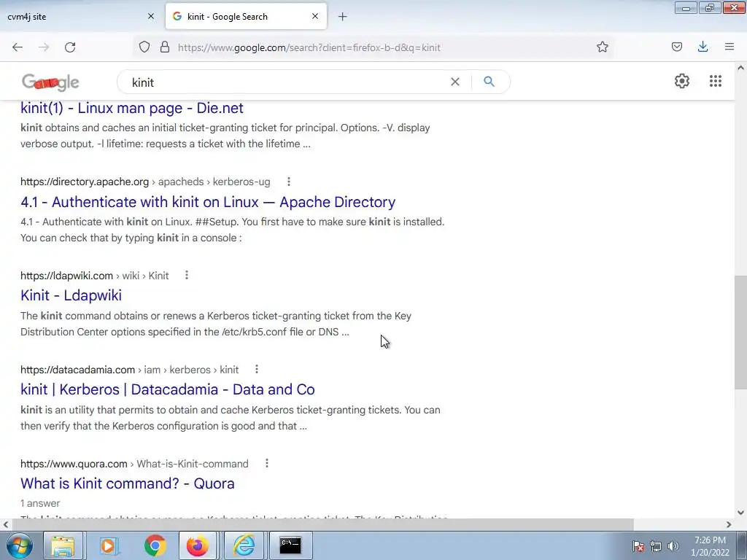Click the forward navigation arrow
747x560 pixels.
click(44, 47)
